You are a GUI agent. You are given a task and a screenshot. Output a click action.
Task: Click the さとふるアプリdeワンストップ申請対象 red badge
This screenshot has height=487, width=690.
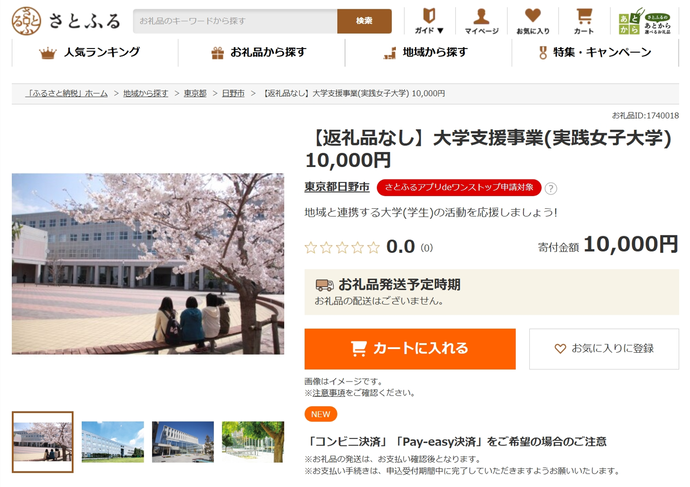pos(459,187)
